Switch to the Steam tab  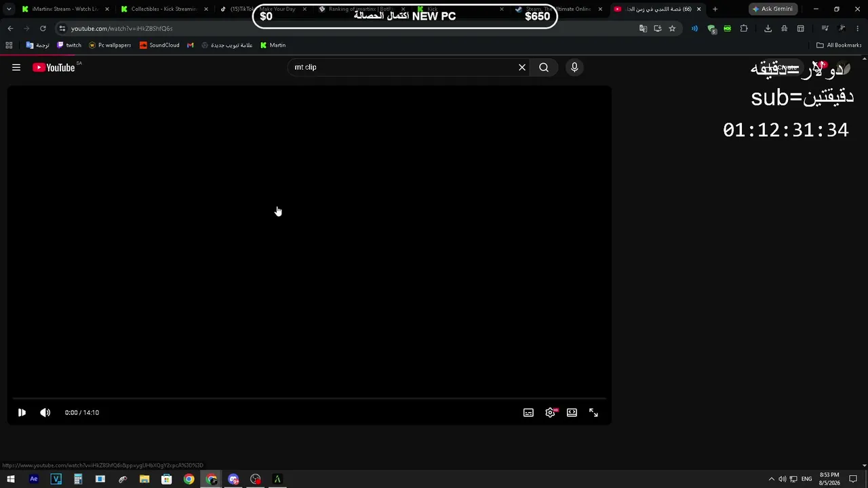pyautogui.click(x=556, y=9)
